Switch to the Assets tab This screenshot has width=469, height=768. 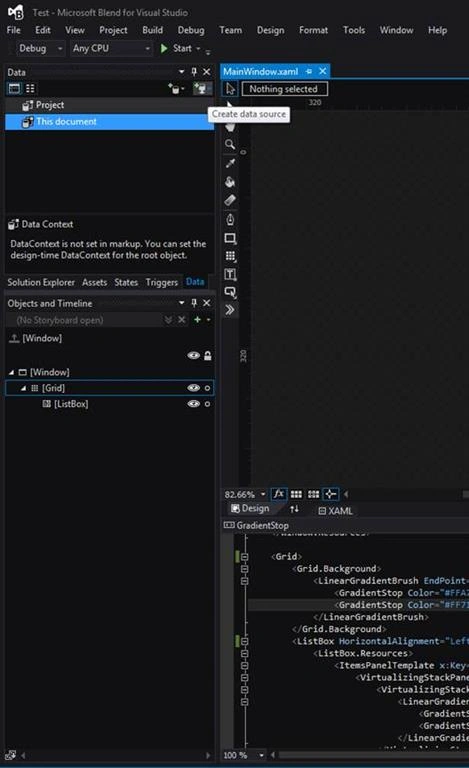(94, 283)
